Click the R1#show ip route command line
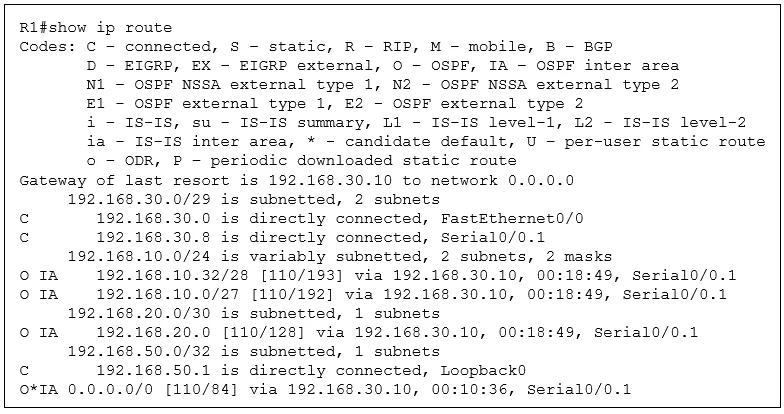This screenshot has height=414, width=784. click(96, 28)
